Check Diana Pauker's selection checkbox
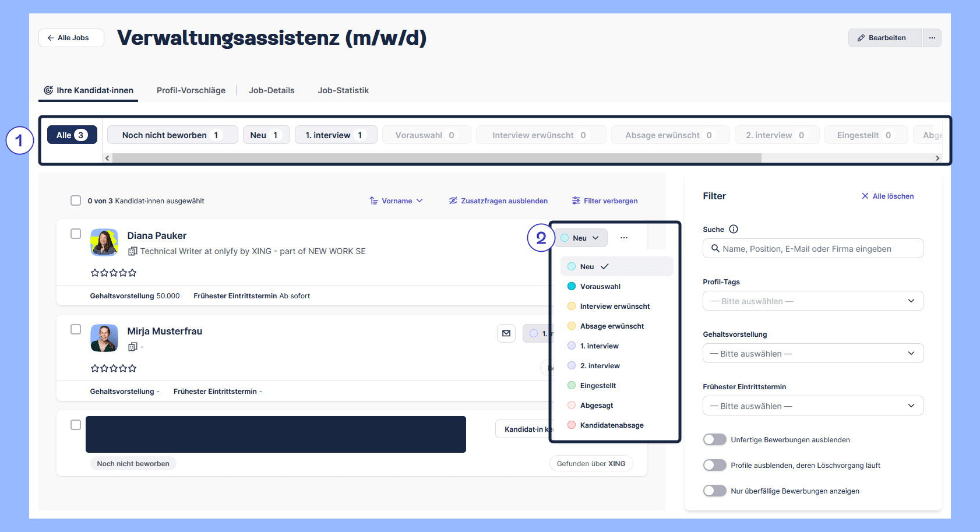The image size is (980, 532). point(76,233)
